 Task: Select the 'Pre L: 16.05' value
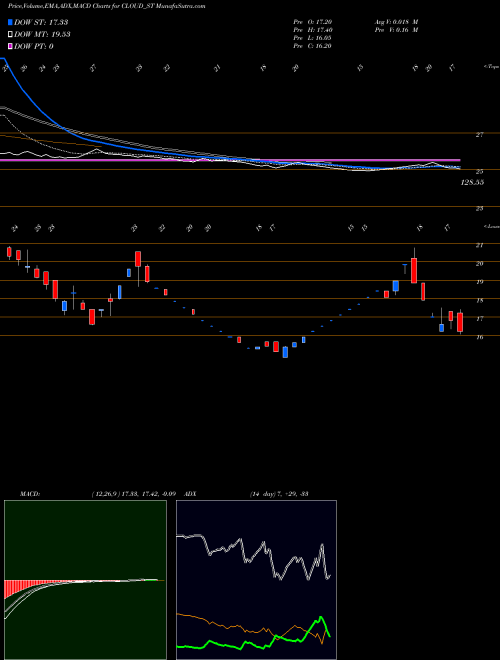click(x=312, y=38)
